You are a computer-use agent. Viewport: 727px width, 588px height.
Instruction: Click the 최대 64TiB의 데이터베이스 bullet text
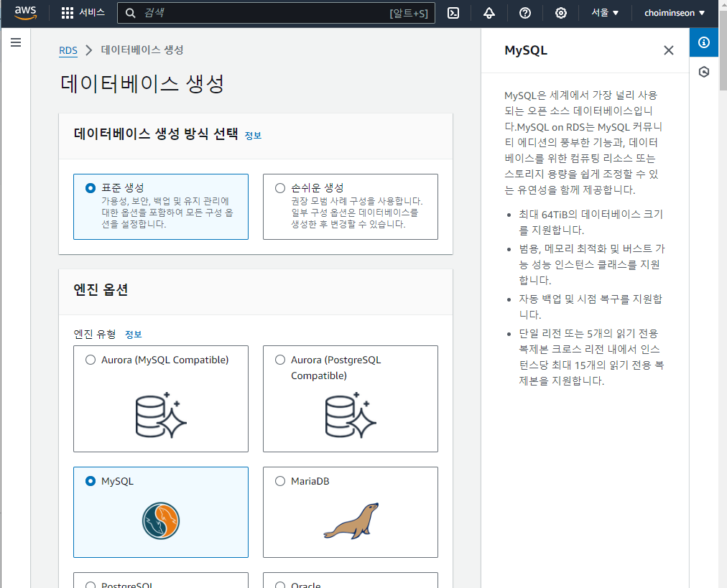pos(591,222)
